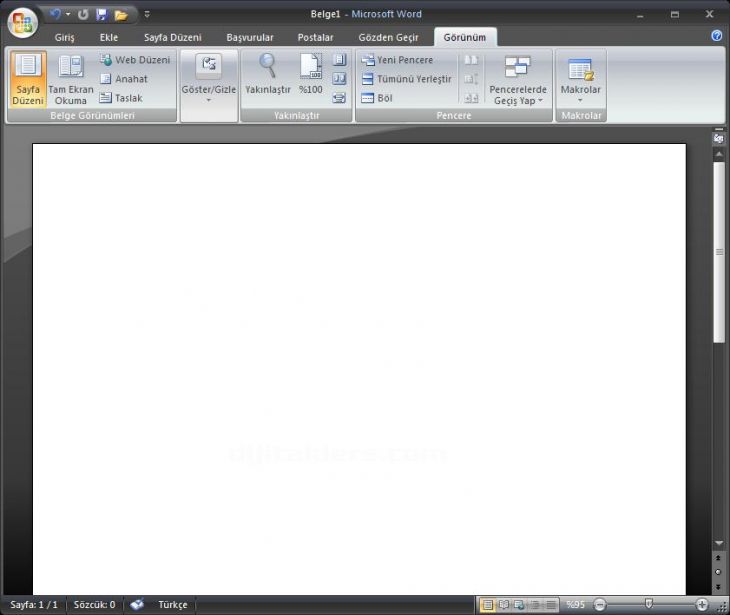Click the synchronous scrolling icon
Viewport: 730px width, 615px height.
point(471,79)
